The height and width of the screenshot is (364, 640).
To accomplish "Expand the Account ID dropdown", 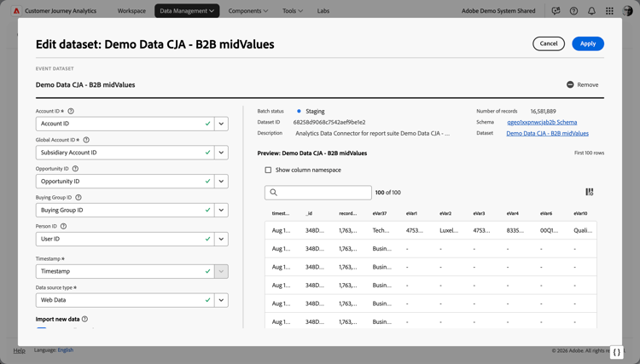I will coord(221,124).
